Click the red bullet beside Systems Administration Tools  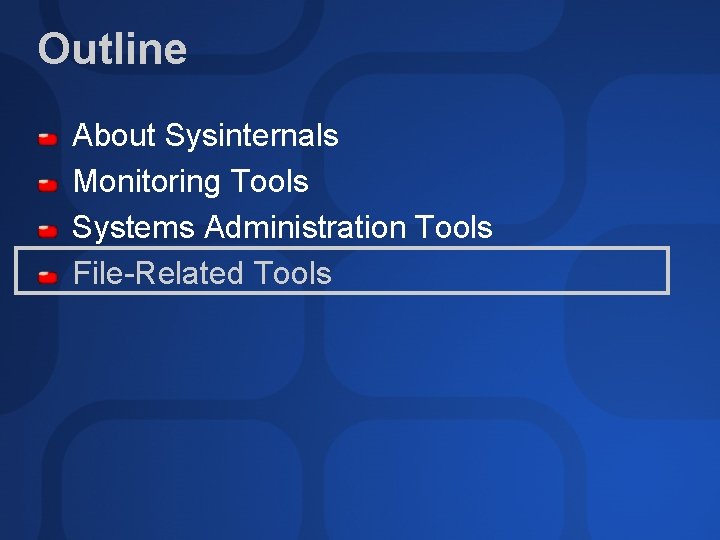pyautogui.click(x=48, y=231)
